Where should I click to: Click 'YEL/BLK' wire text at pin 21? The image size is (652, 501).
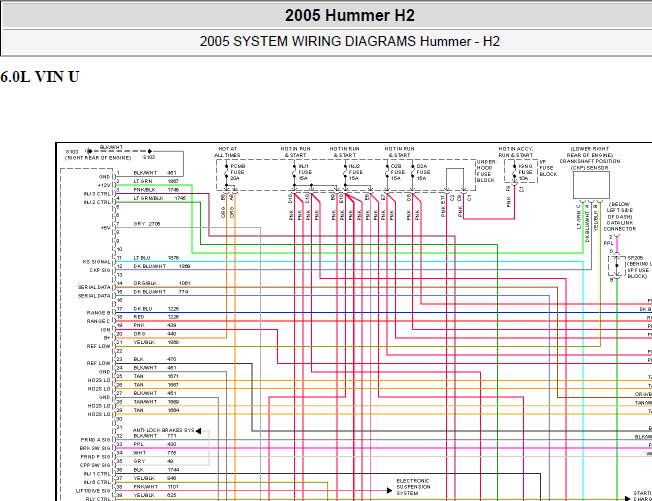tap(144, 343)
